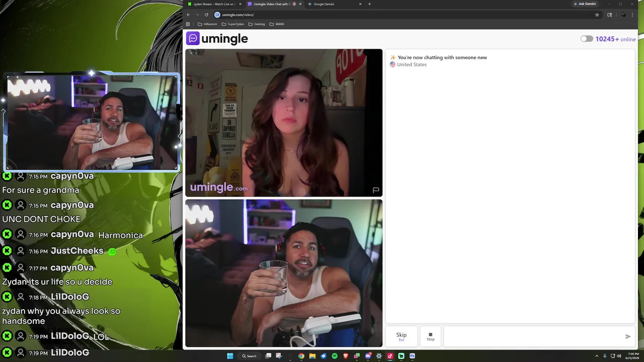
Task: Click the browser forward arrow
Action: click(x=197, y=15)
